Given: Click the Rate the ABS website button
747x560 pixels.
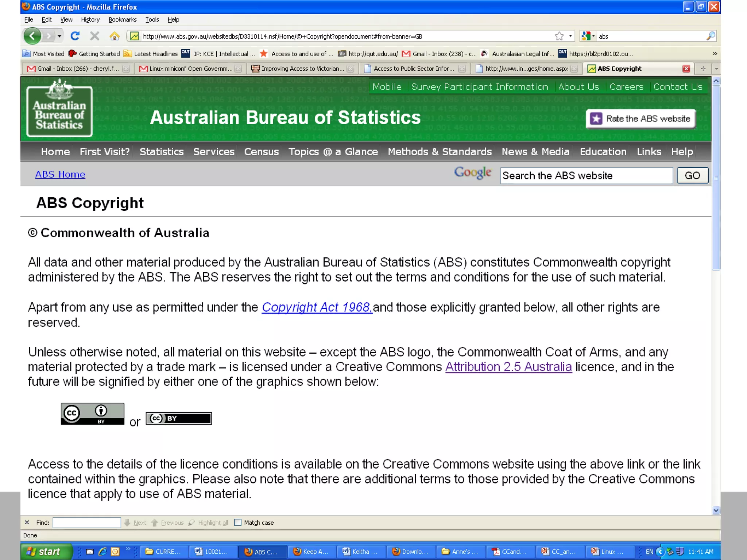Looking at the screenshot, I should coord(640,118).
